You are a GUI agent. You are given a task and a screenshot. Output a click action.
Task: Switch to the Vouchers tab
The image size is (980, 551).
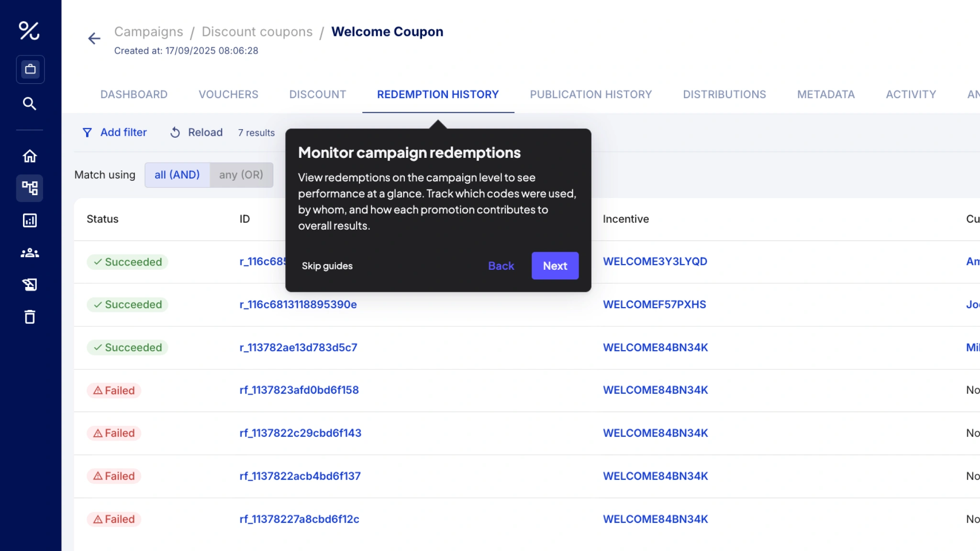coord(228,95)
